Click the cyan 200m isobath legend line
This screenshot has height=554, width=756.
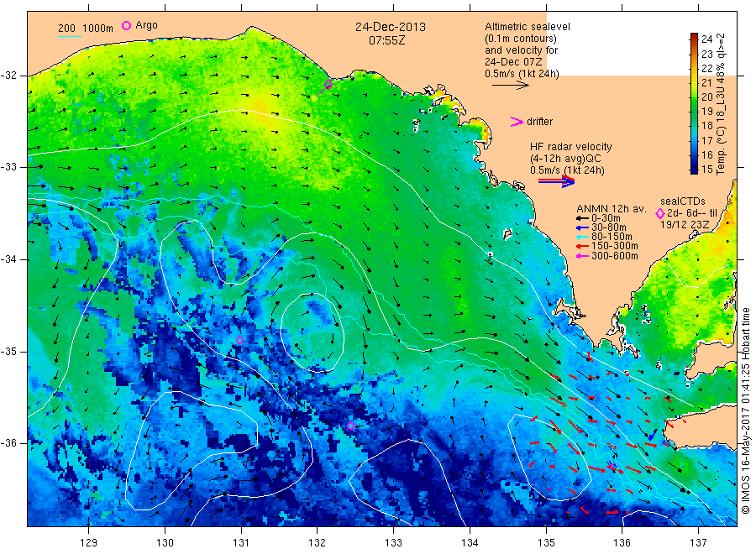pyautogui.click(x=70, y=37)
